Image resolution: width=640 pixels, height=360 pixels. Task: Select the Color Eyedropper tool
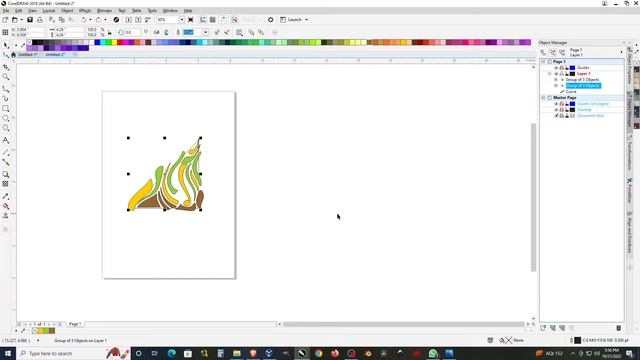pyautogui.click(x=6, y=196)
